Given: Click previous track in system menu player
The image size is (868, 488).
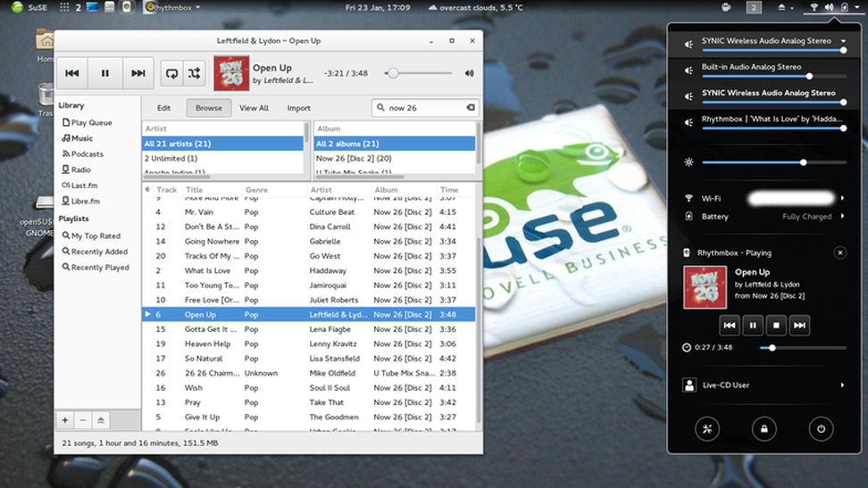Looking at the screenshot, I should 729,326.
